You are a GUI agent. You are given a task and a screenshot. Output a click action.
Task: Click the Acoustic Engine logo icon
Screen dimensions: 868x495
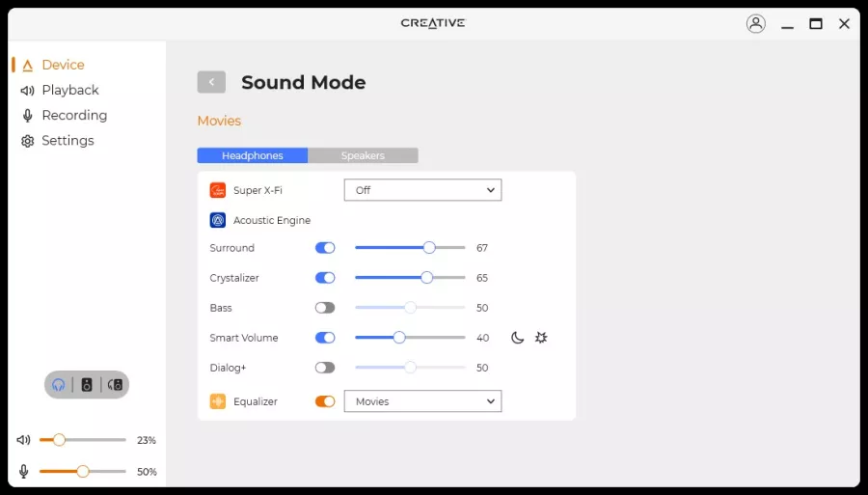pos(218,220)
